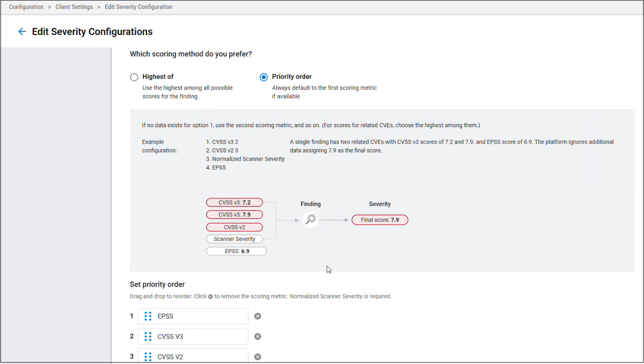Open the Configuration breadcrumb link
Screen dimensions: 644x364
26,7
